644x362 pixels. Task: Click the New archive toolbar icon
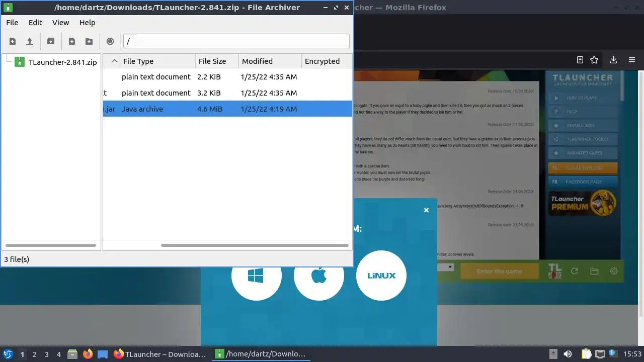pyautogui.click(x=13, y=41)
